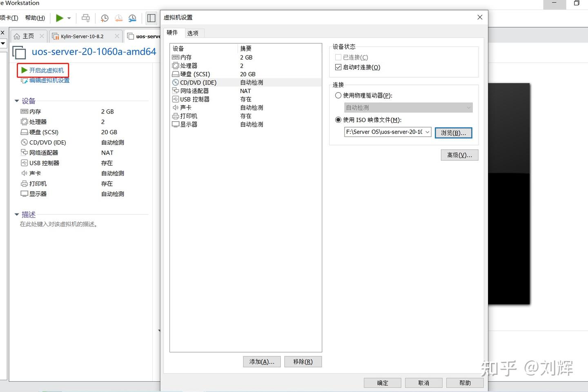The width and height of the screenshot is (588, 392).
Task: Select the 内存 device in hardware list
Action: click(185, 57)
